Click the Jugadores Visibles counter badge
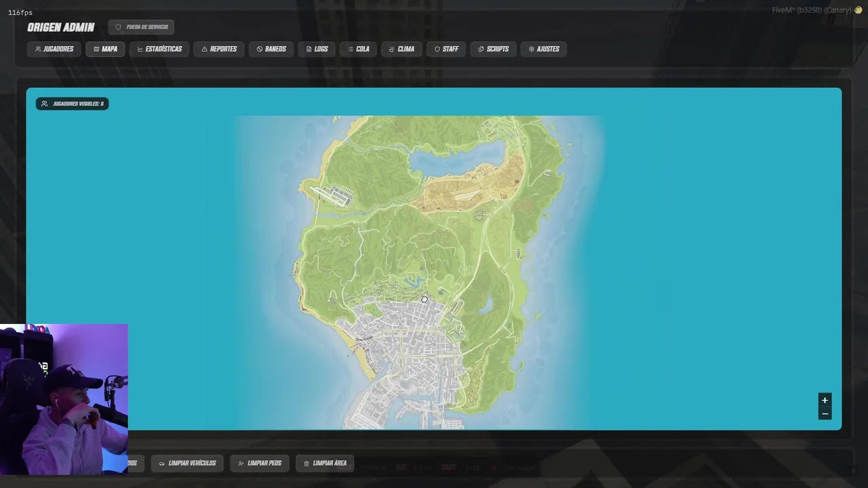The height and width of the screenshot is (488, 868). point(73,104)
